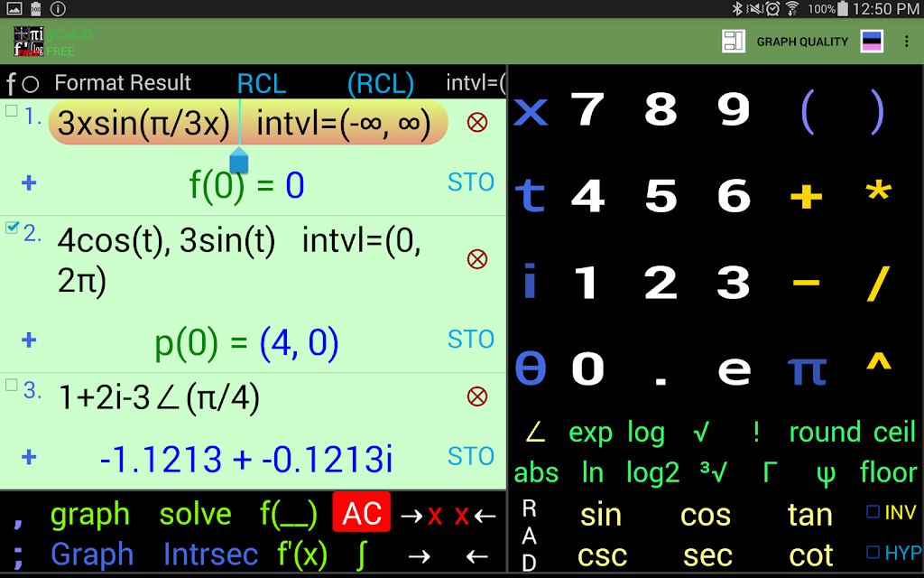Select expression 2 text 4cos(t), 3sin(t)

pyautogui.click(x=166, y=241)
